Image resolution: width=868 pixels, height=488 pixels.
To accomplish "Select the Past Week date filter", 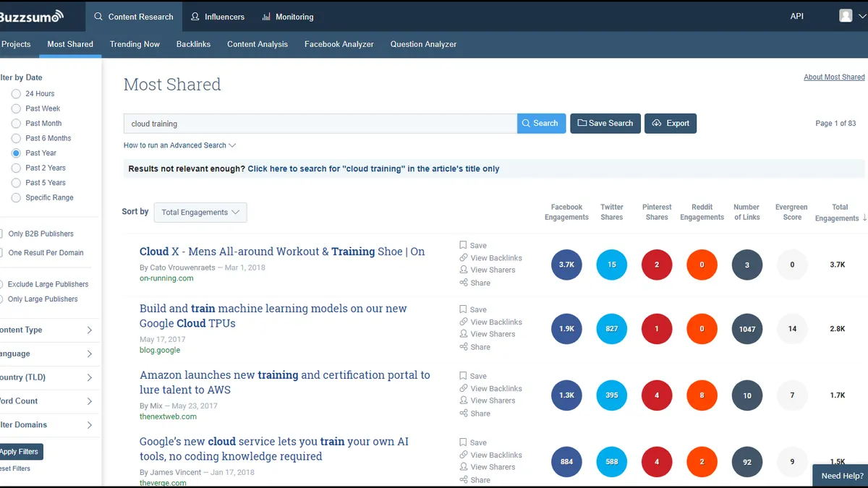I will pyautogui.click(x=16, y=108).
